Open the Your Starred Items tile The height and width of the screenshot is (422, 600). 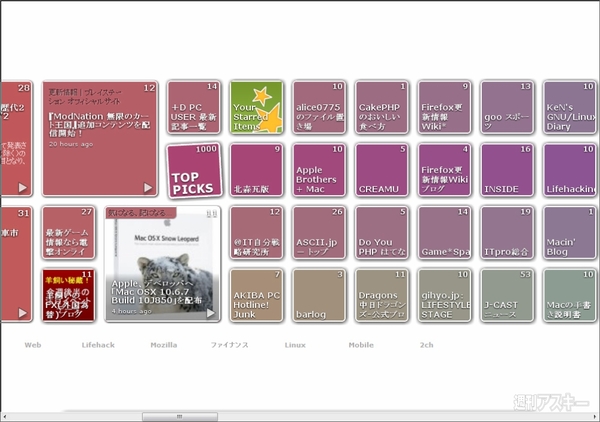pos(256,107)
